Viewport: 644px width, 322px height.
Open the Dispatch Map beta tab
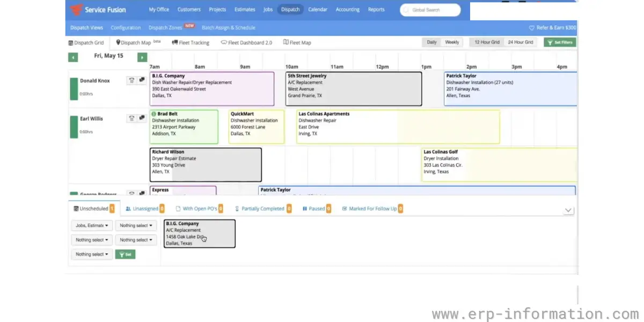coord(138,42)
